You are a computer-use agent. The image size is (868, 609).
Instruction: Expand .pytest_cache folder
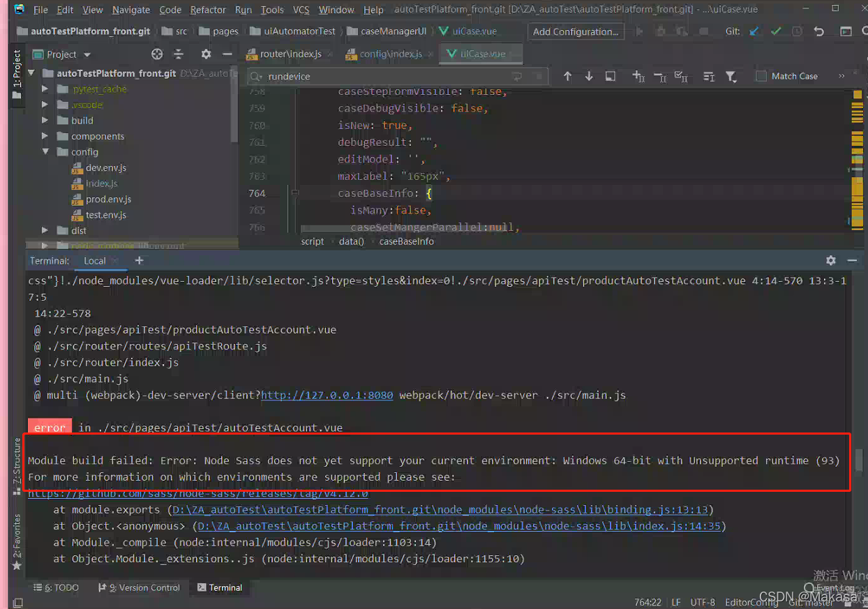coord(45,89)
